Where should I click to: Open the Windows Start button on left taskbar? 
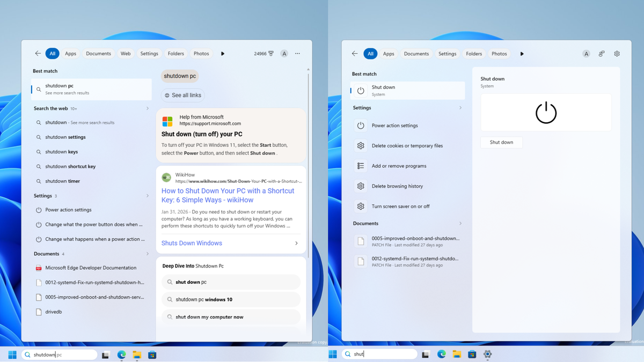(12, 354)
